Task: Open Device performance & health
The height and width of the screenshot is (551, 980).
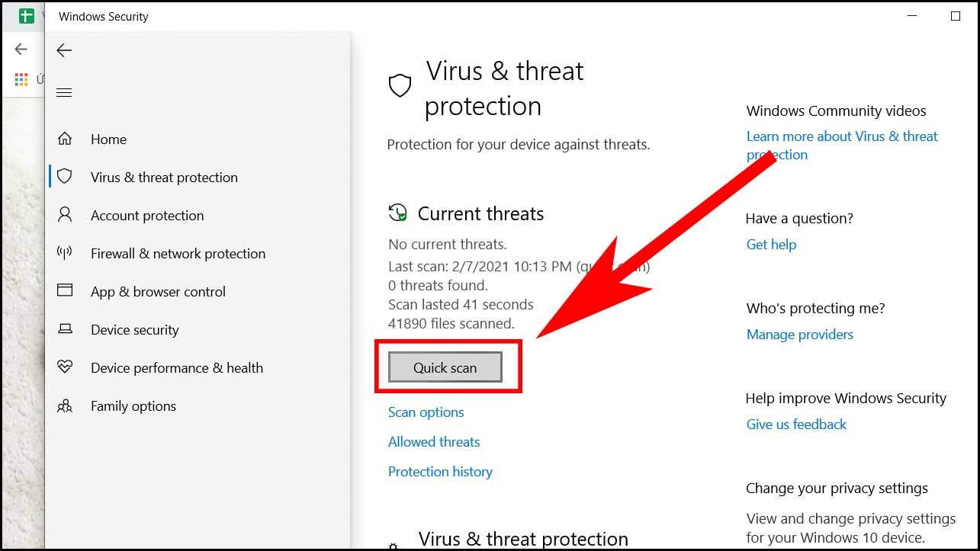Action: pyautogui.click(x=176, y=367)
